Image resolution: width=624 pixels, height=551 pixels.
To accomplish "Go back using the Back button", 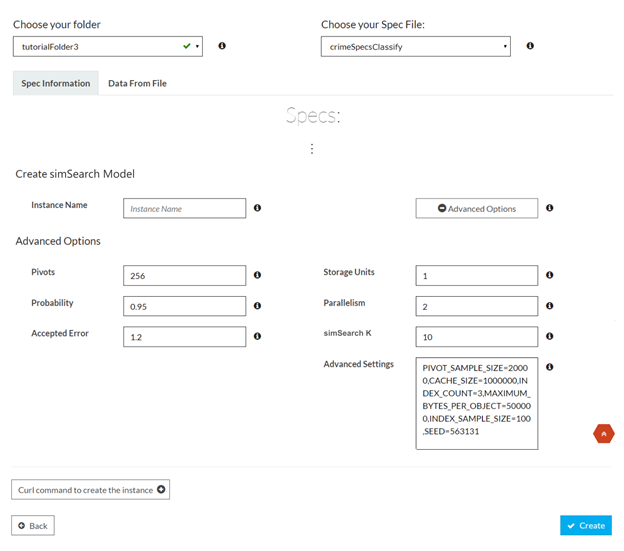I will click(33, 525).
